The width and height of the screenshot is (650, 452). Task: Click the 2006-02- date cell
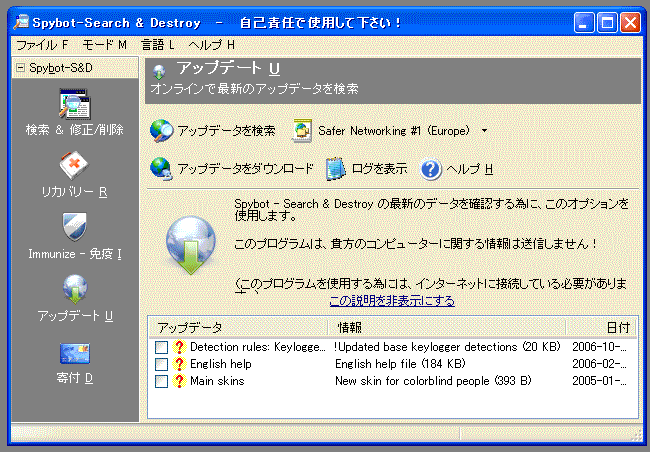(x=599, y=364)
